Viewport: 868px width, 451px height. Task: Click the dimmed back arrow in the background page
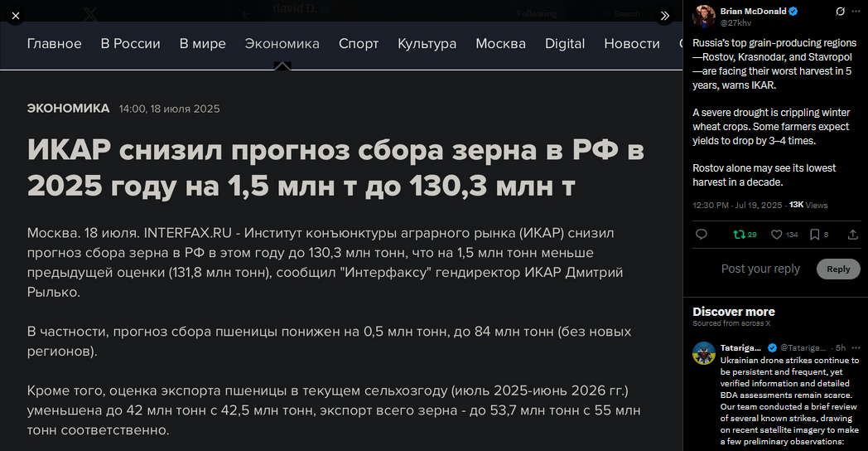246,14
